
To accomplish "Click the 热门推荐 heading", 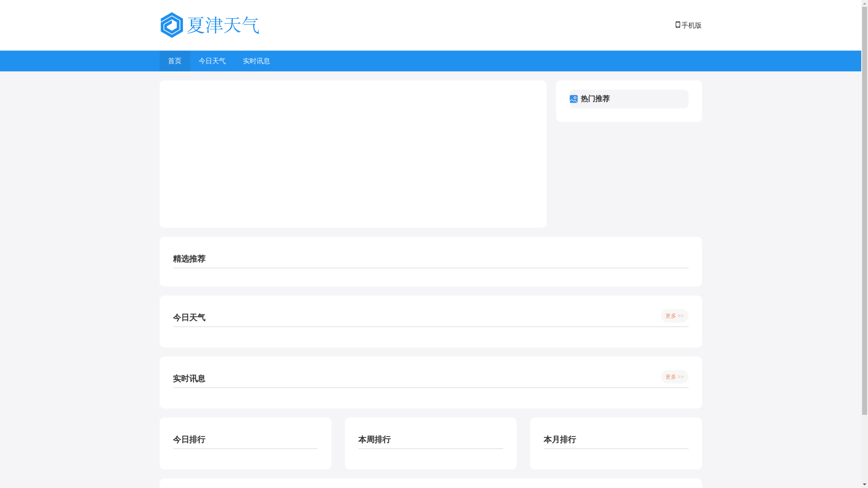I will pyautogui.click(x=595, y=99).
